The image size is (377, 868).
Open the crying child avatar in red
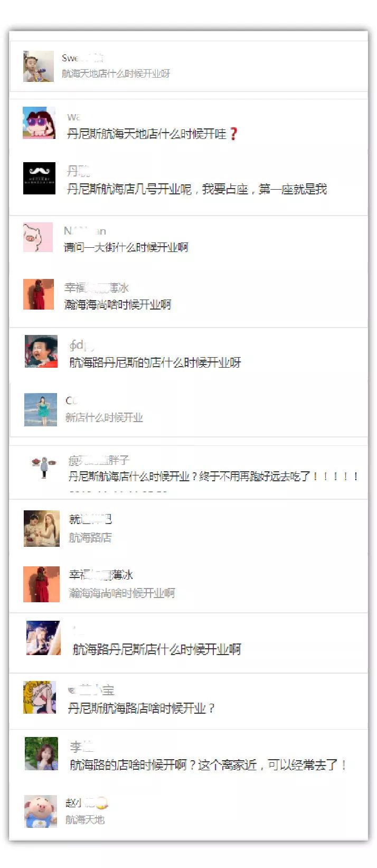41,351
